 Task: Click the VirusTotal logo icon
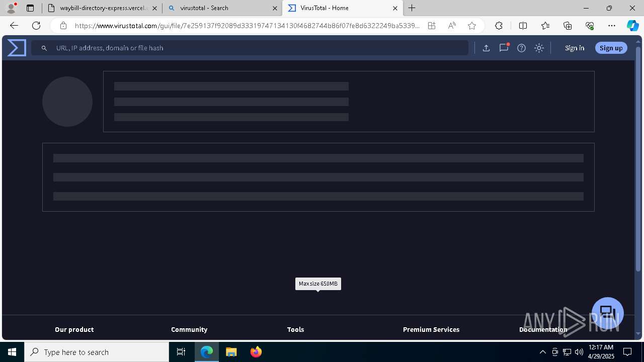pos(17,48)
